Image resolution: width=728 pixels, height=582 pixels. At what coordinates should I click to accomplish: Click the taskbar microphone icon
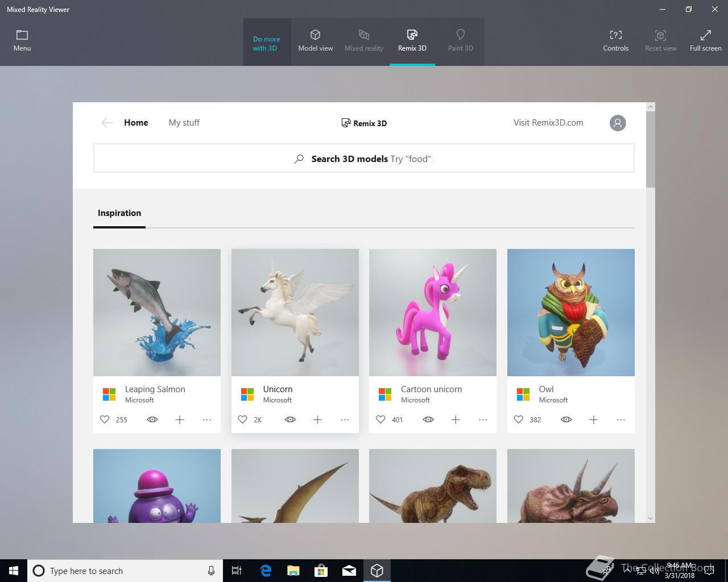(211, 571)
